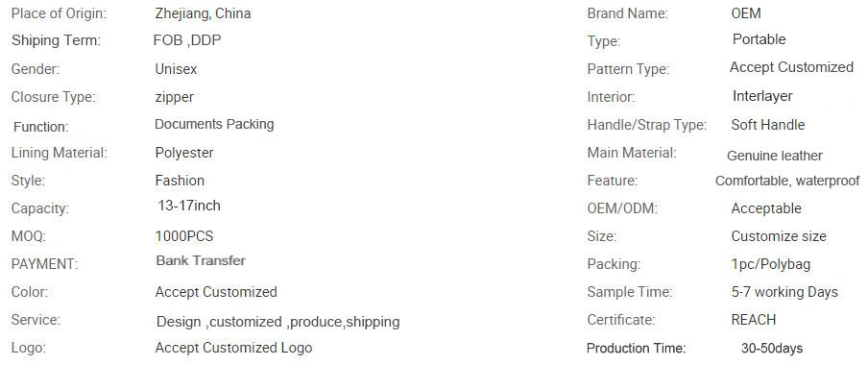Click the 'REACH' certificate value
868x365 pixels.
click(754, 320)
